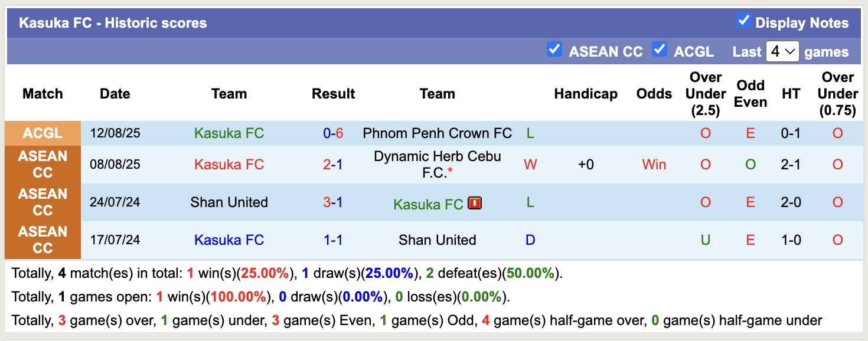Click the Handicap column header
Image resolution: width=868 pixels, height=341 pixels.
586,93
